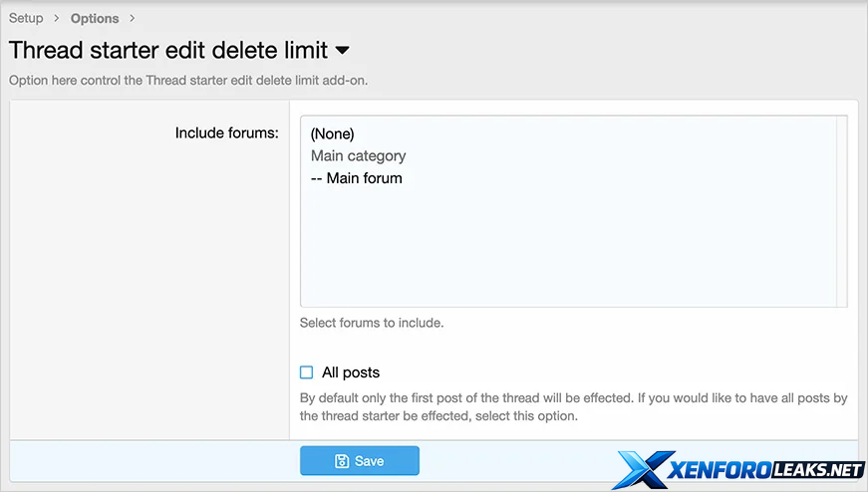Click the Setup breadcrumb link

point(26,18)
